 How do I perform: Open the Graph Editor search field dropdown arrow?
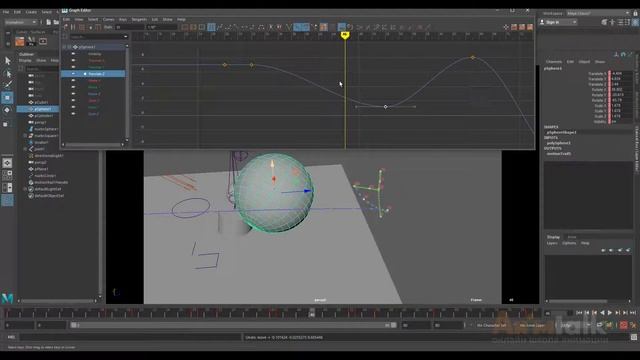coord(125,37)
